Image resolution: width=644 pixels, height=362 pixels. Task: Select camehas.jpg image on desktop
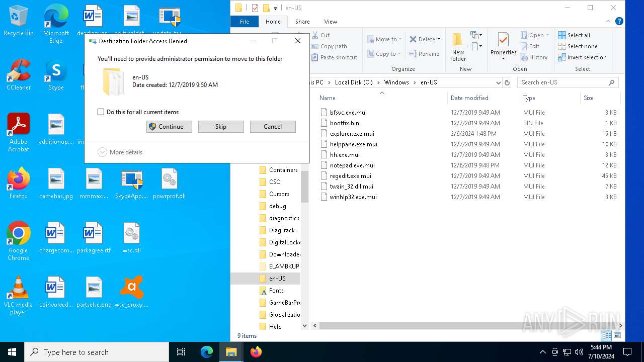click(x=56, y=184)
